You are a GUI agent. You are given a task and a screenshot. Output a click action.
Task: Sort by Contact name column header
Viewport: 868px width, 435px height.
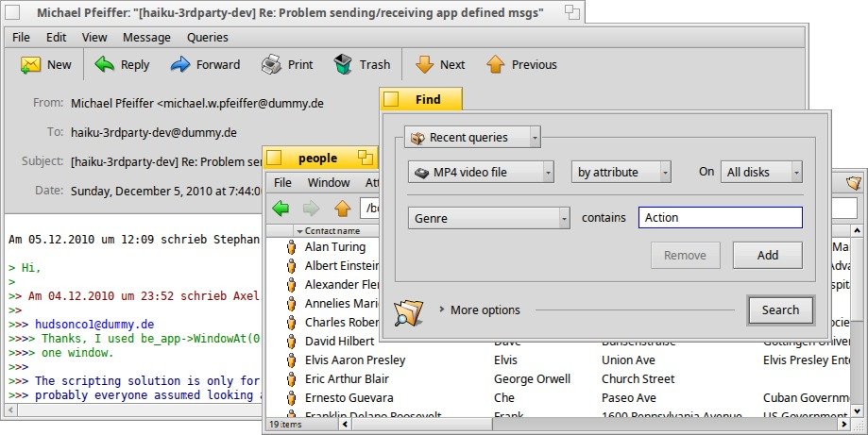point(332,231)
